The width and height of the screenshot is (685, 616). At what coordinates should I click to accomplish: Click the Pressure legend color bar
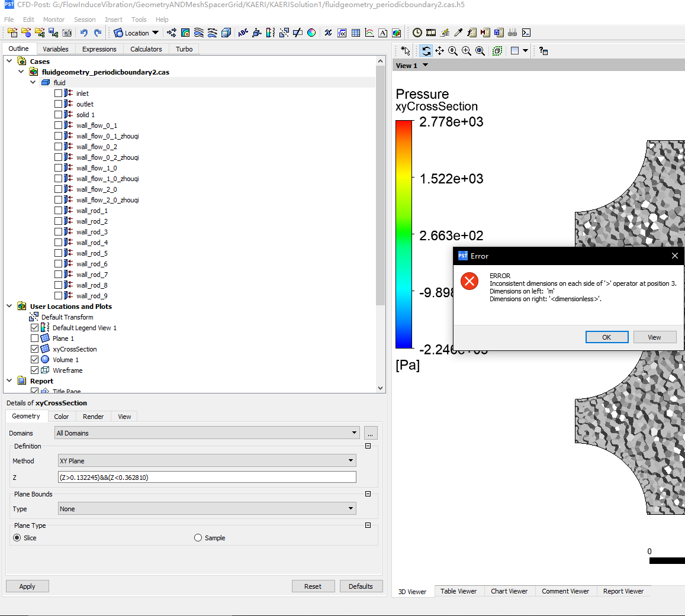(x=404, y=234)
